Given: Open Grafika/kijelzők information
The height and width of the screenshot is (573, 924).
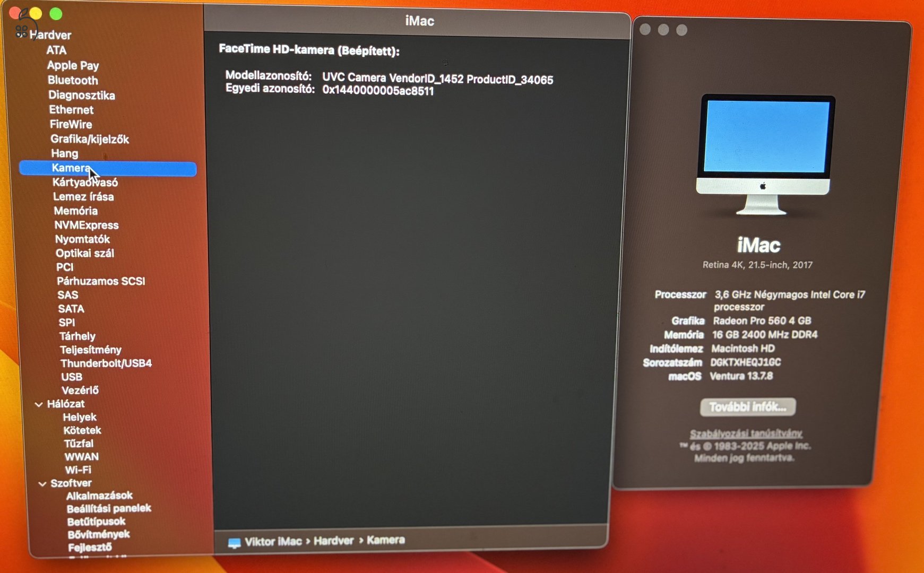Looking at the screenshot, I should [90, 139].
